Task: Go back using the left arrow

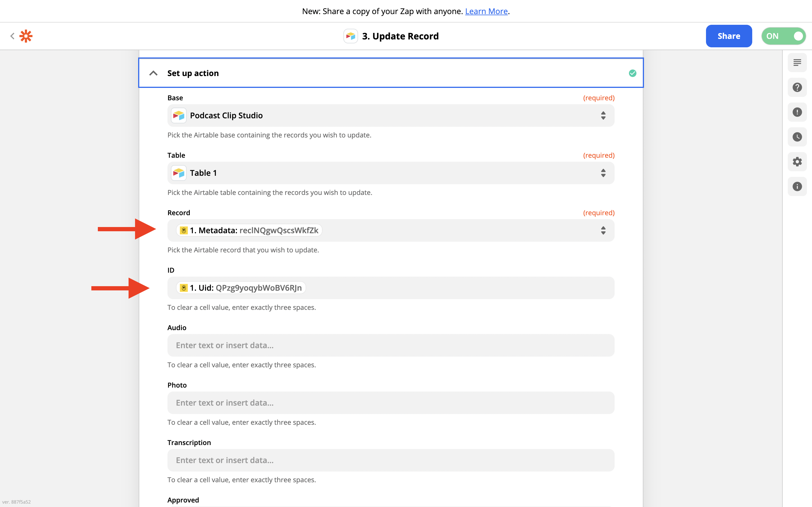Action: click(x=12, y=36)
